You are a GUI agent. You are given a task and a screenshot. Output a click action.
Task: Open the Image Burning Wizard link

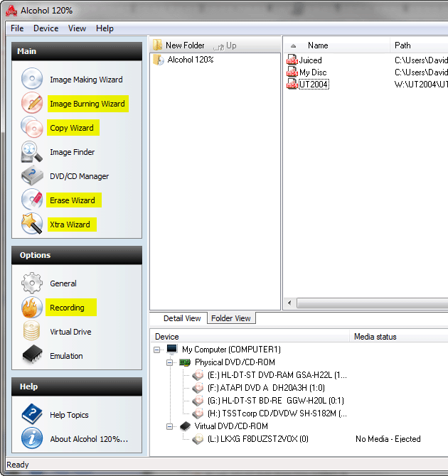coord(87,104)
